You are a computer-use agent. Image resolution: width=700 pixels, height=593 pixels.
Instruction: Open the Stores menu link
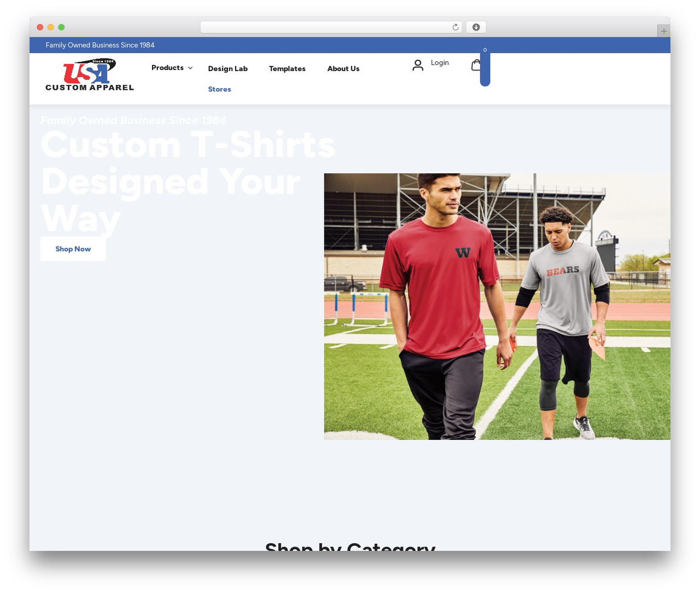click(219, 89)
